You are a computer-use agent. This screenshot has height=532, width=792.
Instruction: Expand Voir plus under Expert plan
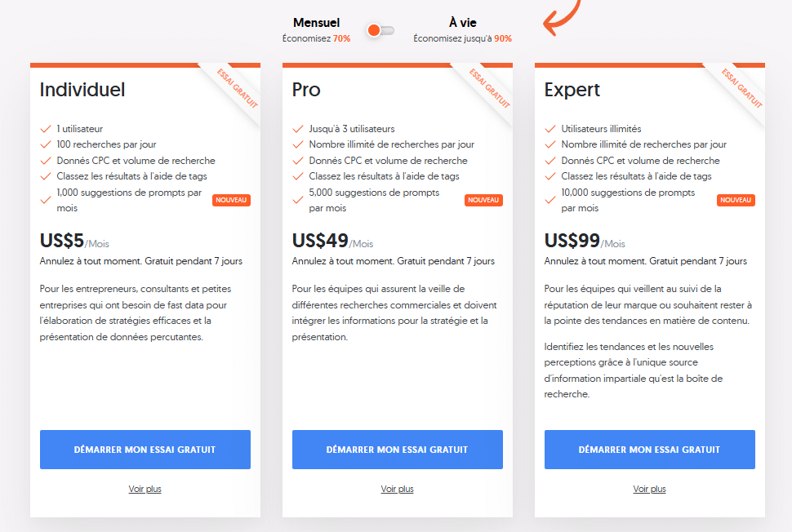click(x=649, y=490)
